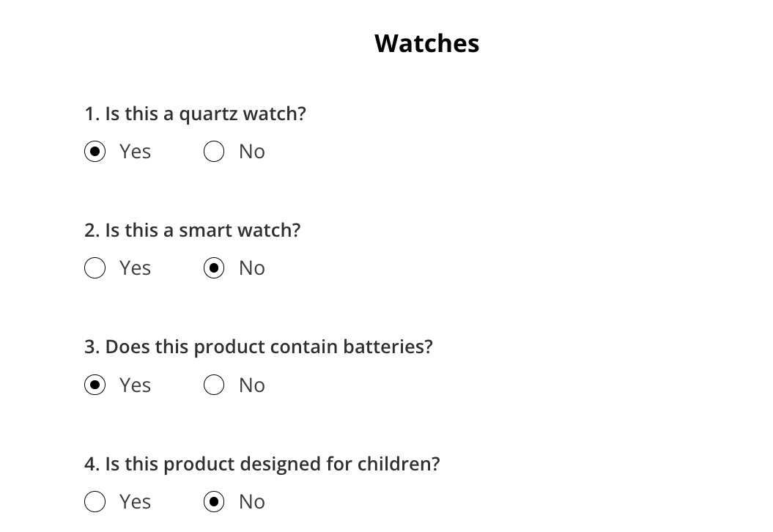Image resolution: width=773 pixels, height=532 pixels.
Task: Click the 'No' label text under smart watch question
Action: pos(252,268)
